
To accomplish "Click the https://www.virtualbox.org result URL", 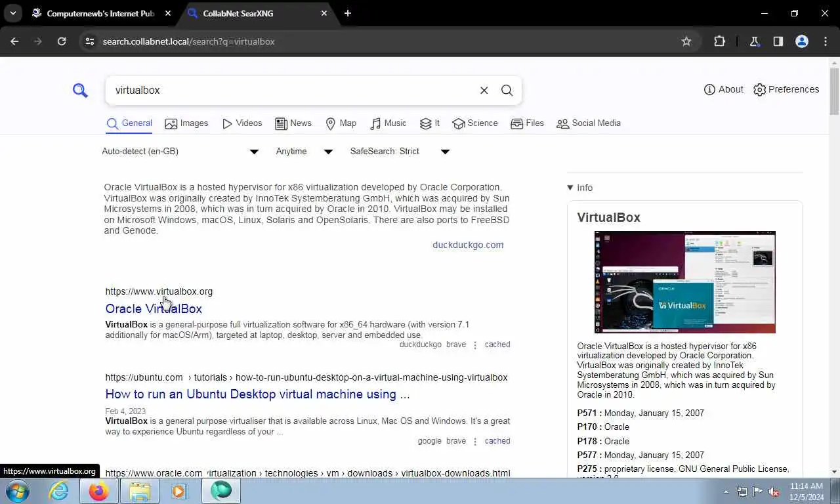I will (159, 291).
